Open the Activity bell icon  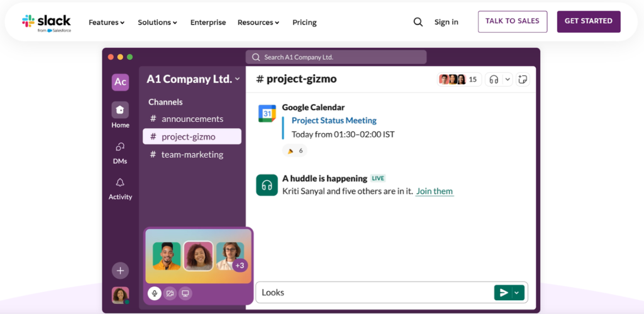(x=120, y=182)
